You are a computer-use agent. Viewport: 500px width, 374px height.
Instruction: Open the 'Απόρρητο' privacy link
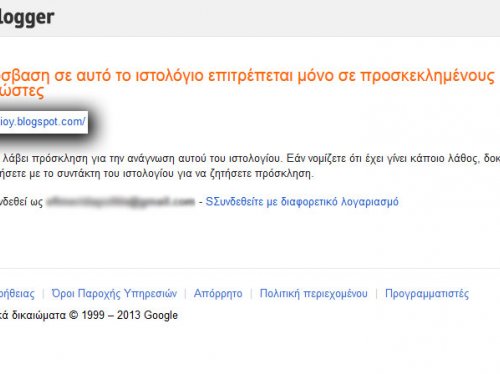coord(218,294)
